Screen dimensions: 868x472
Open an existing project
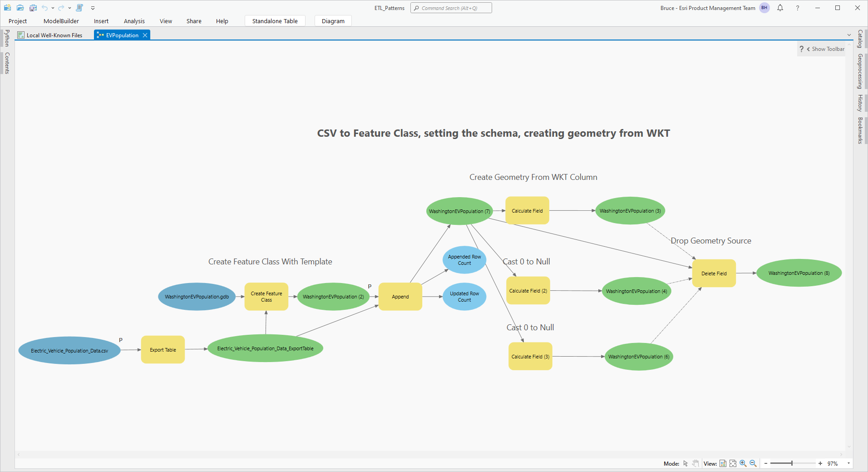(20, 8)
